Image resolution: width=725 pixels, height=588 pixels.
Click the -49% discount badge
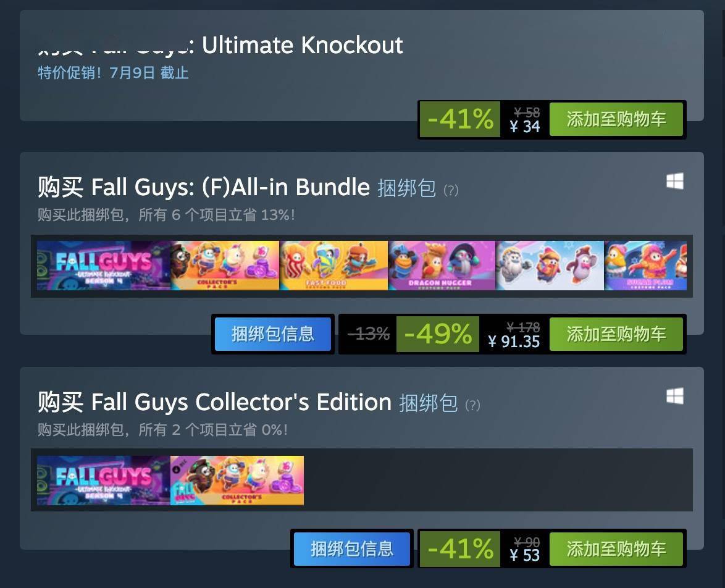(438, 334)
